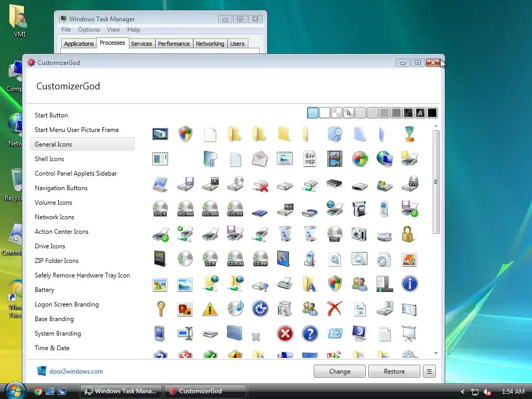532x399 pixels.
Task: Pick the trophy goblet icon
Action: 409,134
